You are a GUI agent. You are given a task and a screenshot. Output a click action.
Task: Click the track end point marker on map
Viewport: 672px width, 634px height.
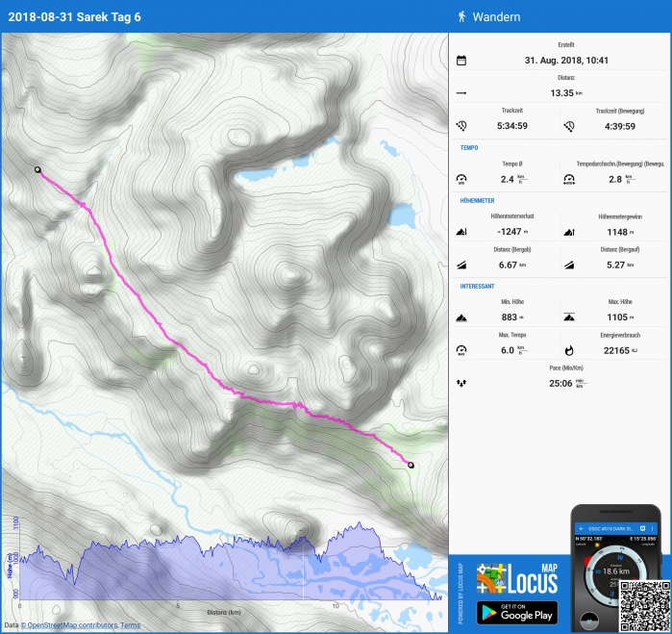click(x=411, y=465)
